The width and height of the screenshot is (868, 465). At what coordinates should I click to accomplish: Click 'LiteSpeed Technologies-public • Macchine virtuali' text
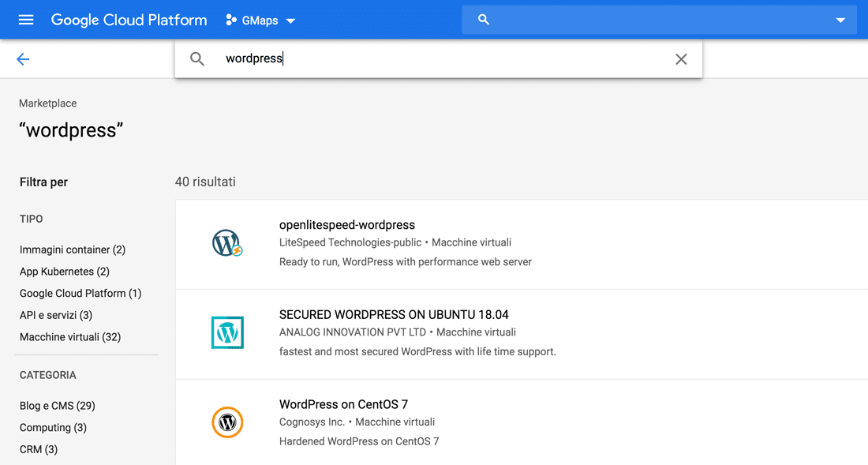click(395, 242)
